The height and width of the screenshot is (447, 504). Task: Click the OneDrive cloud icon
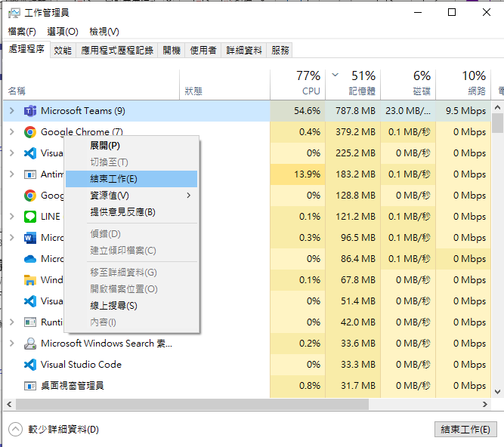(30, 259)
